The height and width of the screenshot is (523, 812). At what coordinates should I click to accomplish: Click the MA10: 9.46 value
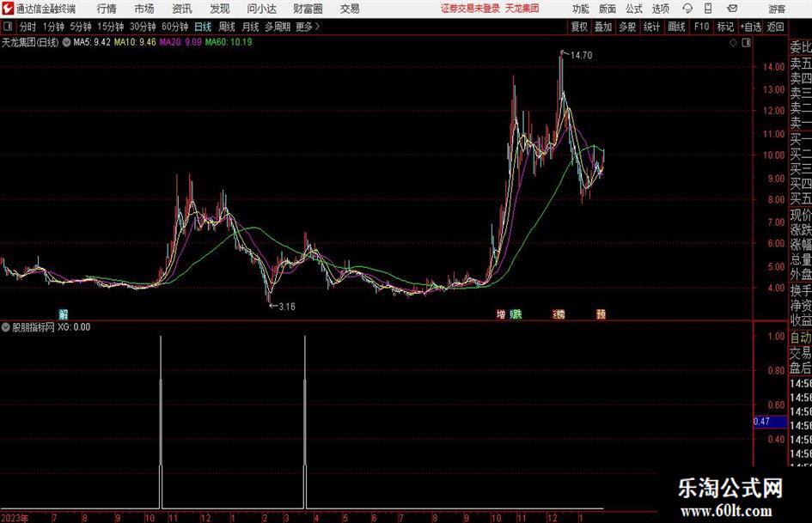[x=135, y=42]
